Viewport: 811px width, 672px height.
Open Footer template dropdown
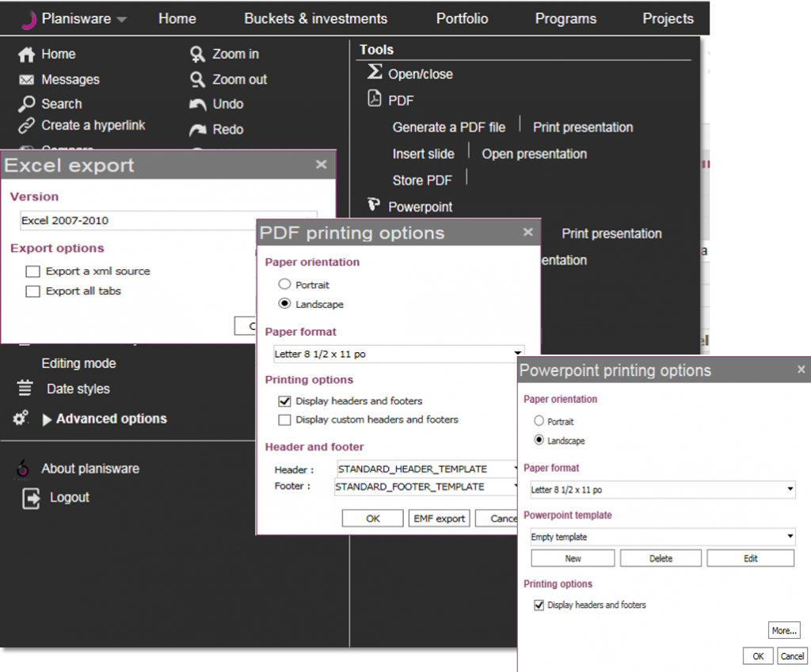[425, 487]
